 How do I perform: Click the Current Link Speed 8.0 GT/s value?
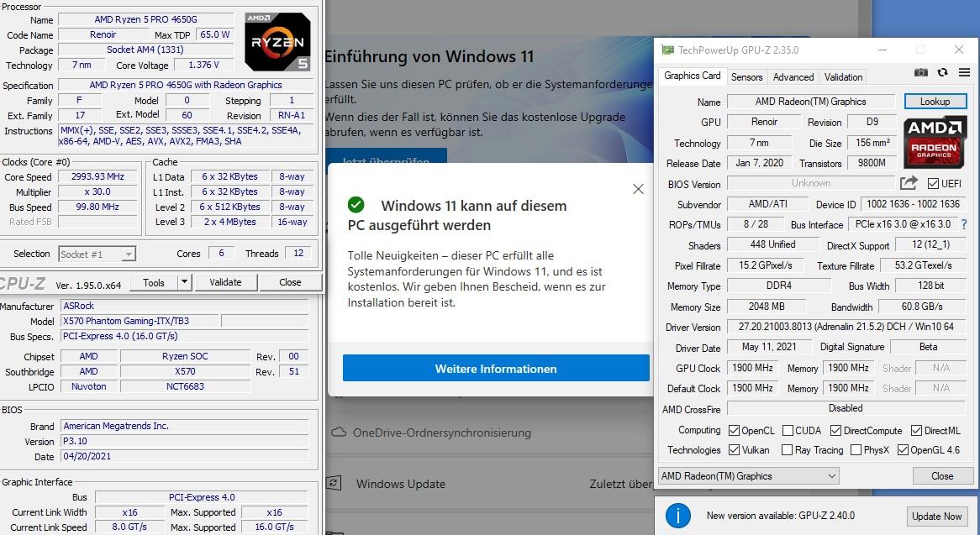point(129,527)
